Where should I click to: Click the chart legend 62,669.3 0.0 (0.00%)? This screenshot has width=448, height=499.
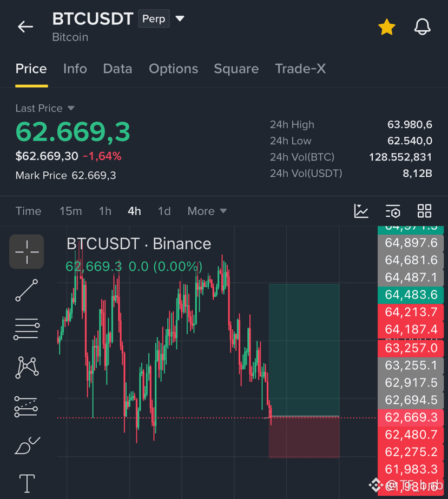pyautogui.click(x=134, y=267)
